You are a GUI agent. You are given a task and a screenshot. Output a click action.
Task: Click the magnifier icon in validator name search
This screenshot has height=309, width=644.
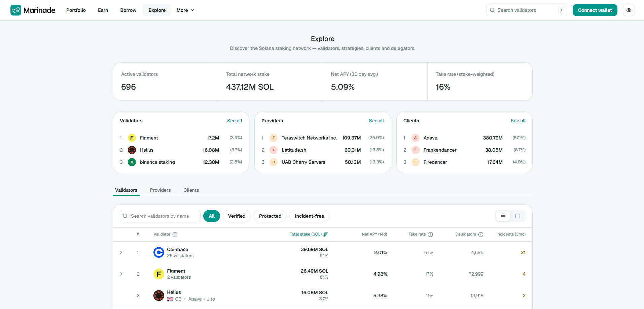tap(125, 216)
